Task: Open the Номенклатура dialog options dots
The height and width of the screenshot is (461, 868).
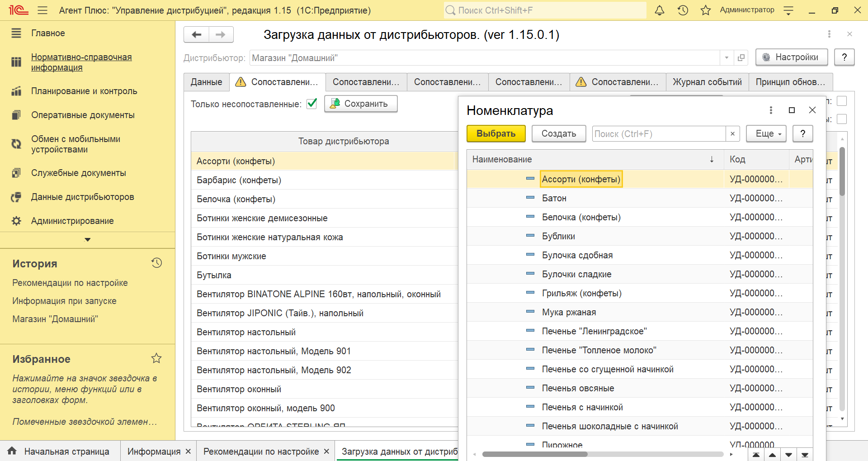Action: pyautogui.click(x=771, y=110)
